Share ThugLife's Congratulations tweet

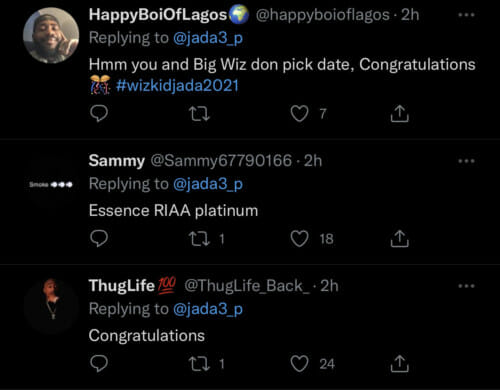pyautogui.click(x=399, y=364)
